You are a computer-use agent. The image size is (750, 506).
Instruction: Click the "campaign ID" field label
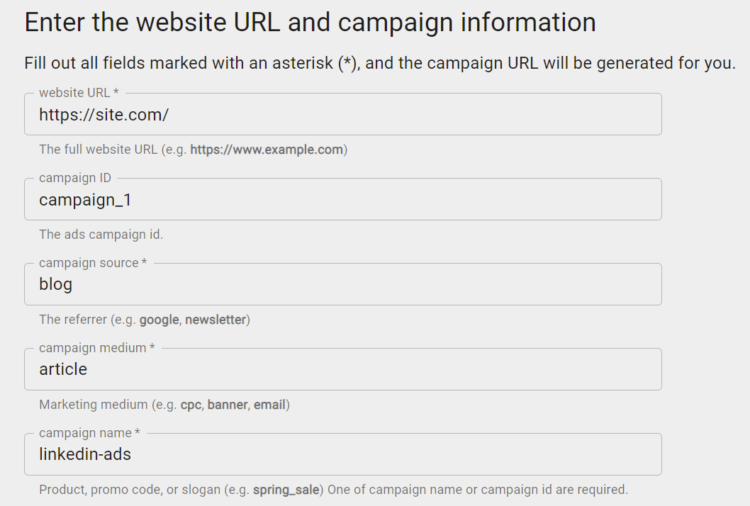click(x=75, y=178)
